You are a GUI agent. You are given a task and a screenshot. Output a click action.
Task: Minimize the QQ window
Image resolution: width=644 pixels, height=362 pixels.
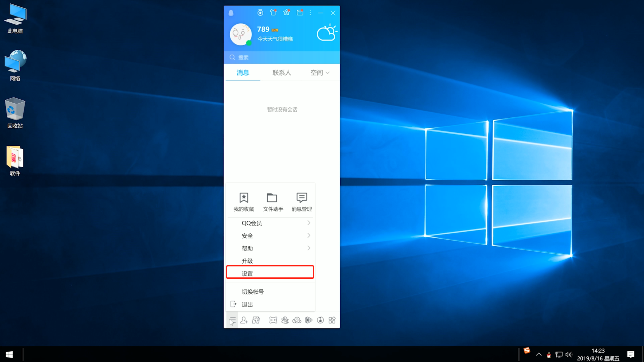(x=321, y=13)
